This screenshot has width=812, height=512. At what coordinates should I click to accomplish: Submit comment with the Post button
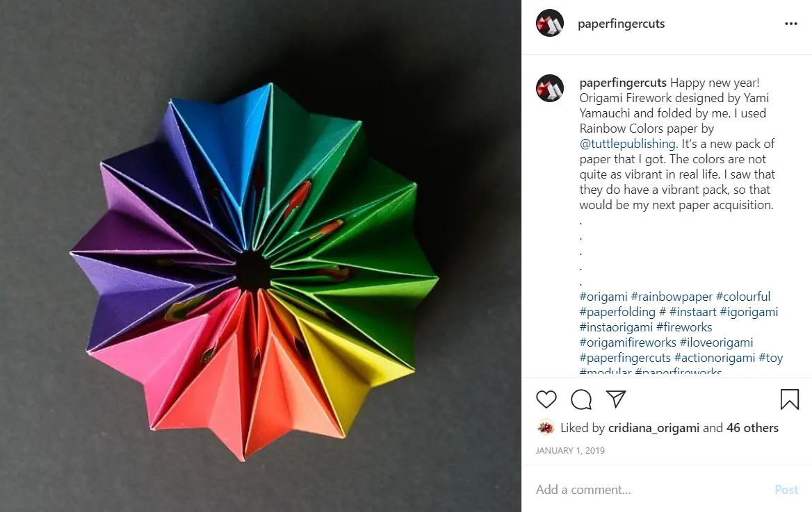point(786,490)
